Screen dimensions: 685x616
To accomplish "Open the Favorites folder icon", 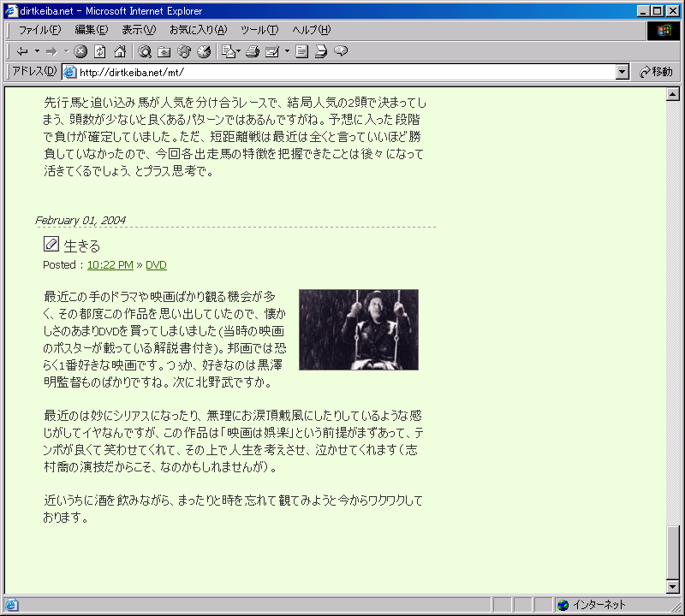I will tap(164, 51).
